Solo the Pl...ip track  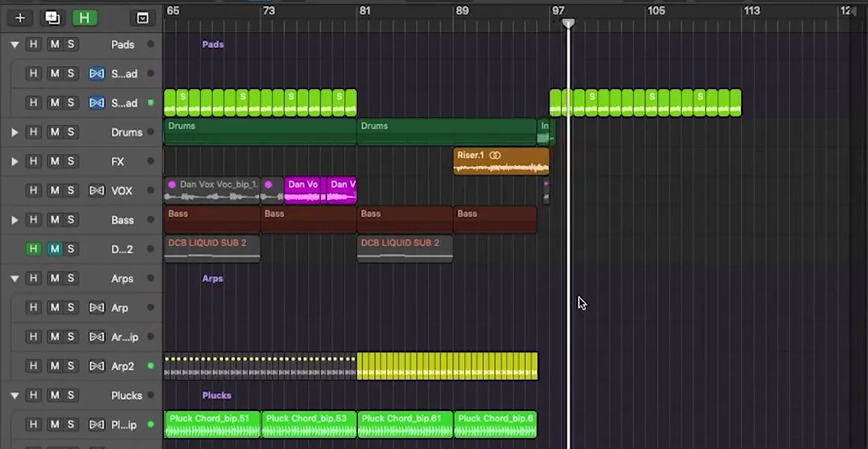[71, 425]
